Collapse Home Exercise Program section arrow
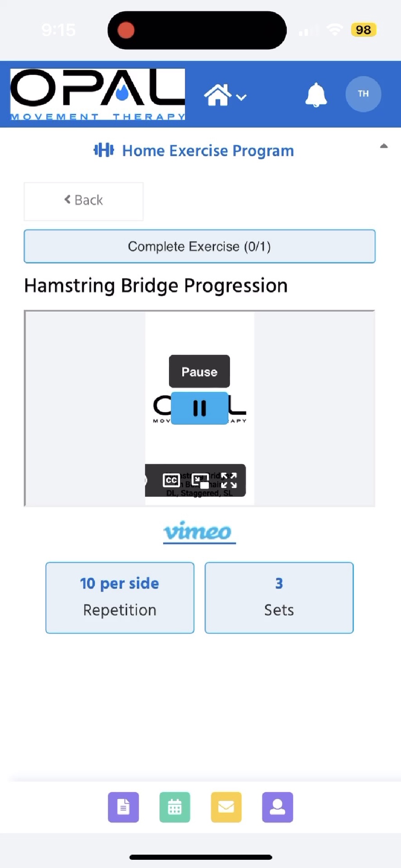Viewport: 401px width, 868px height. (384, 146)
